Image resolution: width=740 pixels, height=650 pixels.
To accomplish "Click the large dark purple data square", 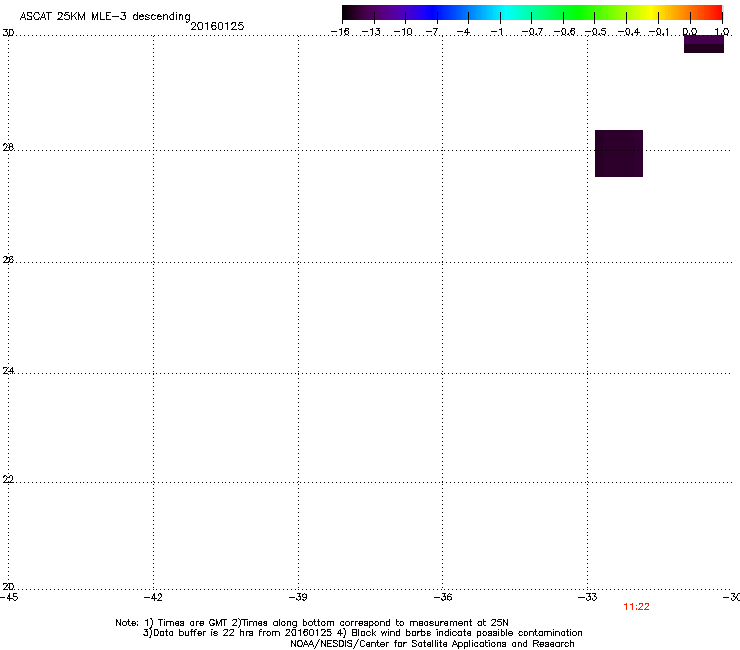I will pyautogui.click(x=619, y=153).
